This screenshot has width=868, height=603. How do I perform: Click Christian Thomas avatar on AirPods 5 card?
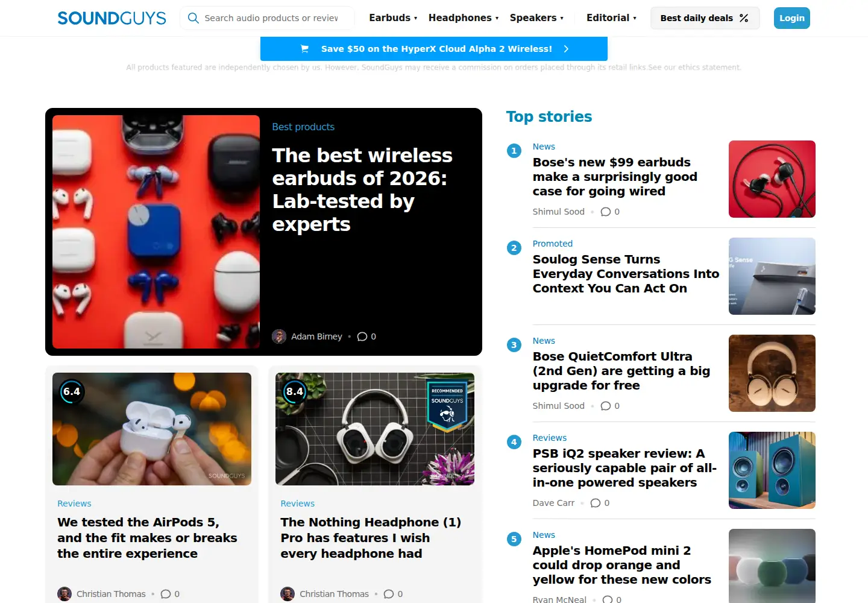point(64,594)
